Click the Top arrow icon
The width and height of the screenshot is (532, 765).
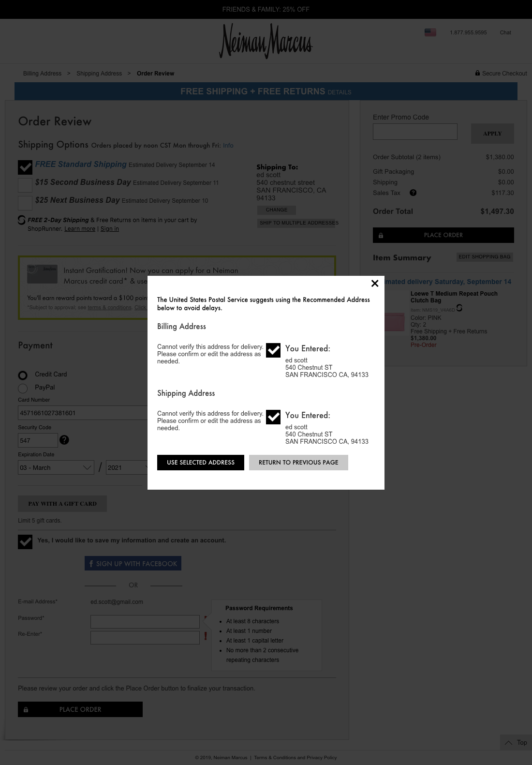[509, 743]
